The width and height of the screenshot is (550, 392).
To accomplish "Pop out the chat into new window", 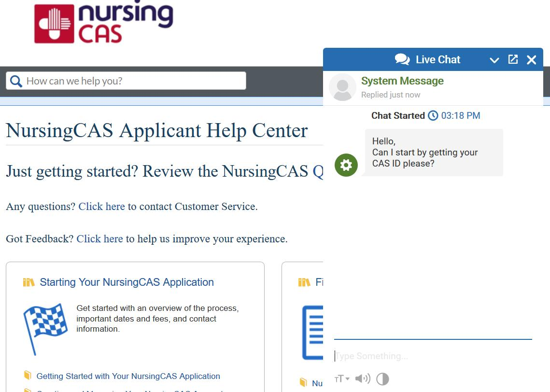I will pos(513,59).
